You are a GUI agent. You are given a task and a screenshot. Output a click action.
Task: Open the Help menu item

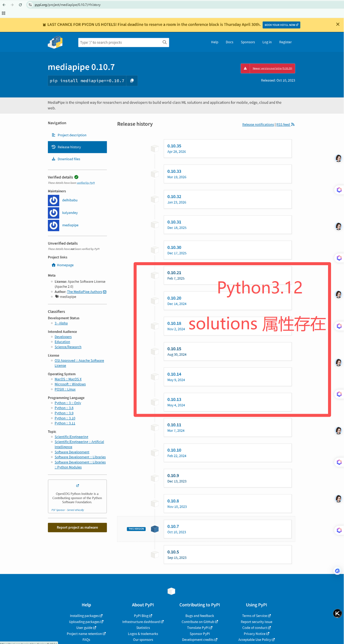(215, 42)
